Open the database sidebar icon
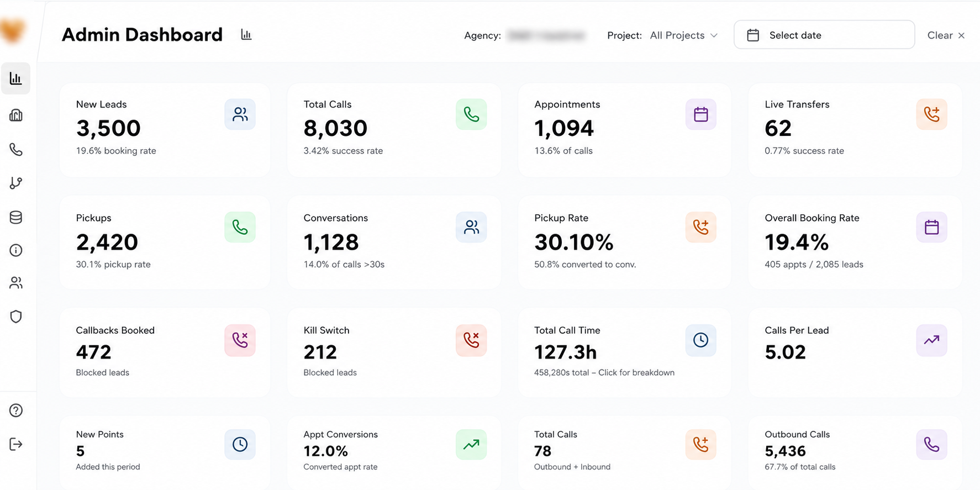This screenshot has width=980, height=490. click(x=16, y=217)
